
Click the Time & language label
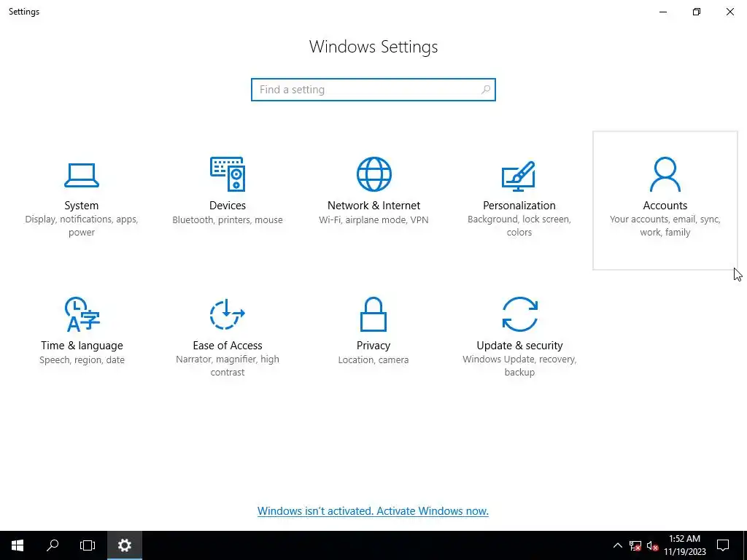(x=82, y=345)
